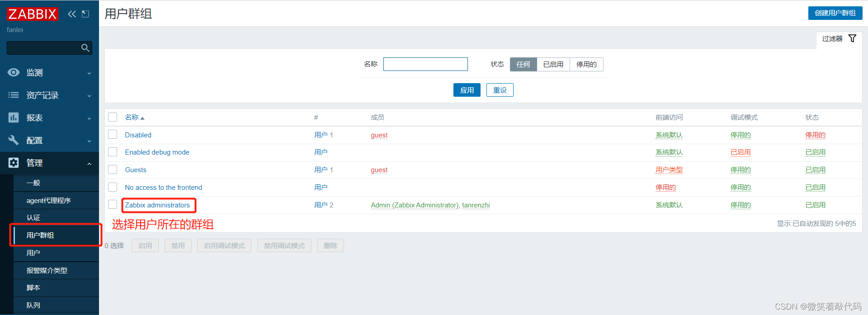This screenshot has height=315, width=868.
Task: Toggle the 过滤器 filter tab
Action: click(x=839, y=39)
